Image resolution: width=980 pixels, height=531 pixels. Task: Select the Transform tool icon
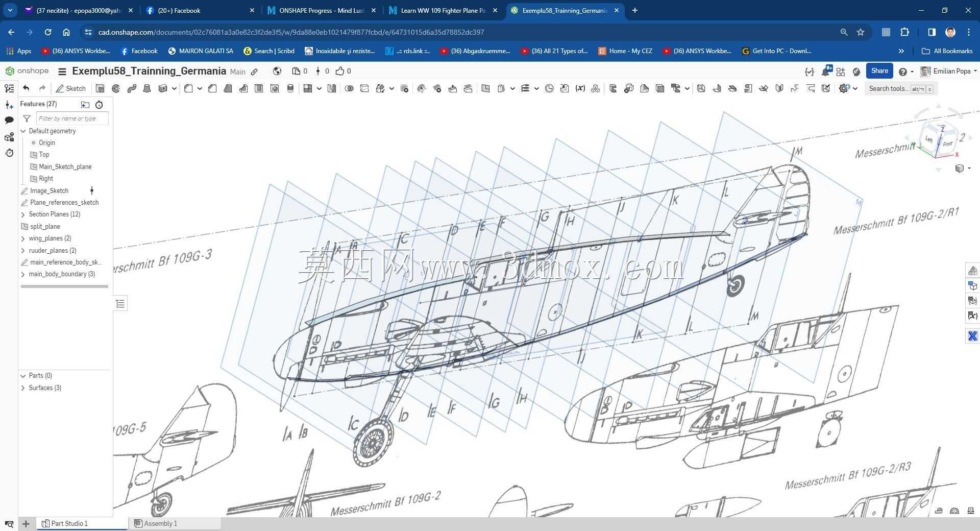380,88
